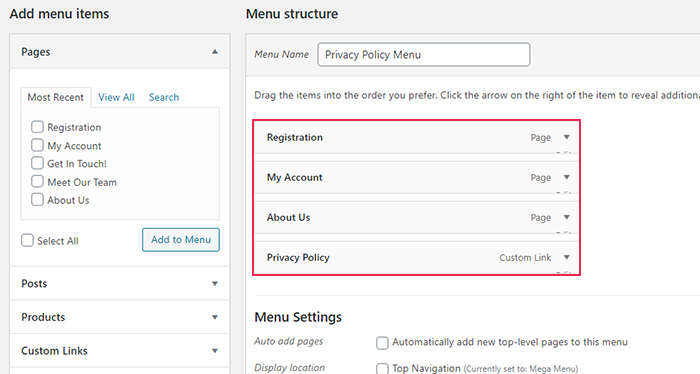Open the Search tab in Pages
Image resolution: width=700 pixels, height=374 pixels.
point(164,97)
